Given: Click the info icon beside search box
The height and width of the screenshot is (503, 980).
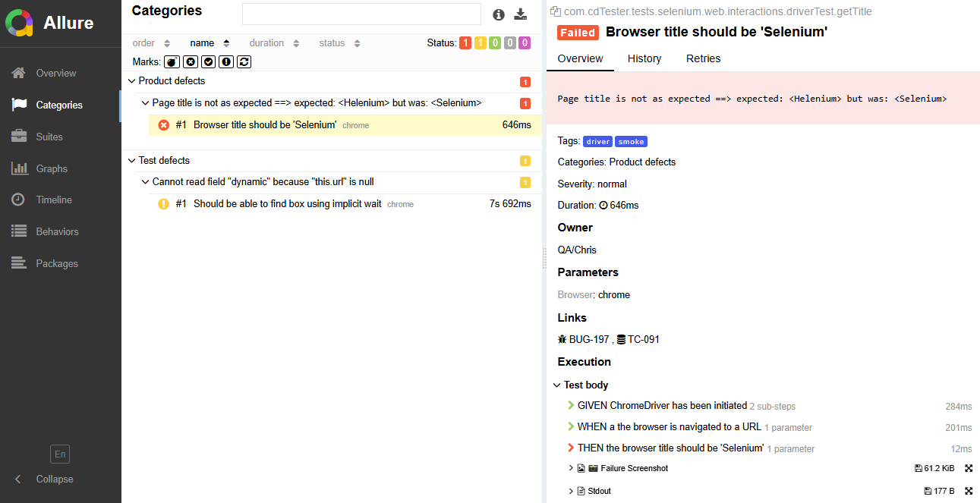Looking at the screenshot, I should (499, 14).
